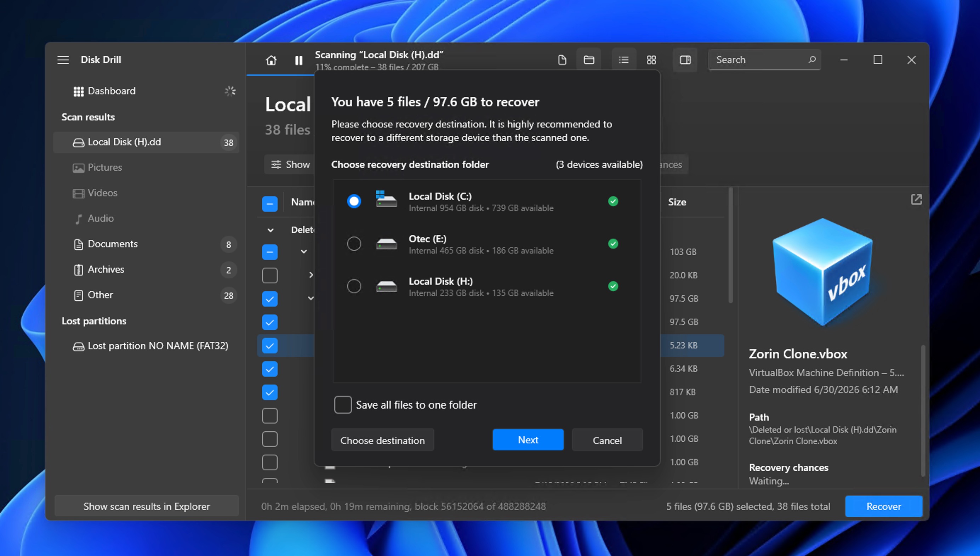Collapse the 103 GB folder chevron
The width and height of the screenshot is (980, 556).
click(303, 251)
